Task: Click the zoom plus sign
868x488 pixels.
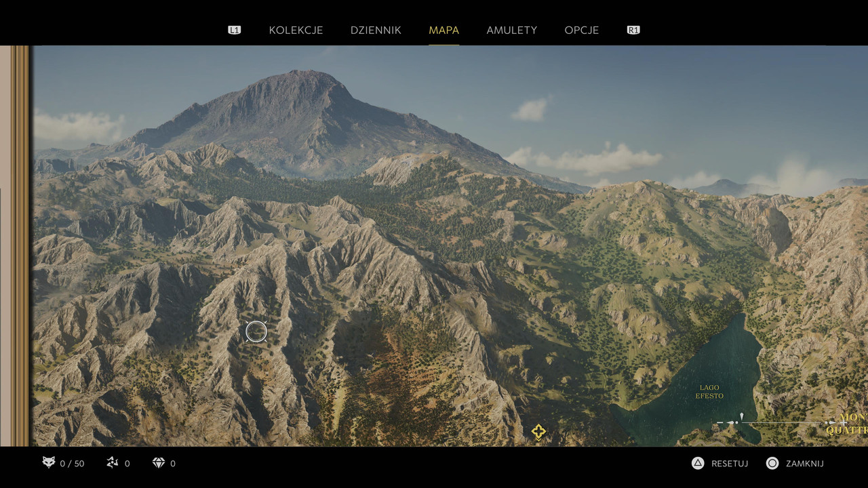Action: [844, 422]
